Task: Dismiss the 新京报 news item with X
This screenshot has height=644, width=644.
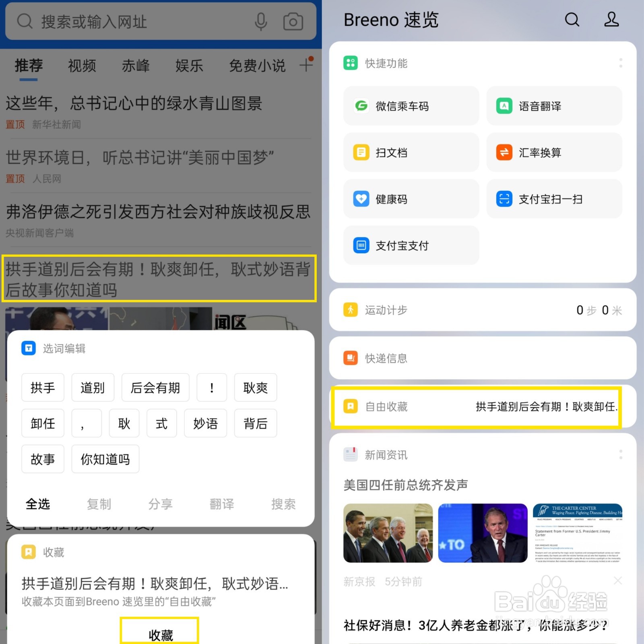Action: [x=618, y=581]
